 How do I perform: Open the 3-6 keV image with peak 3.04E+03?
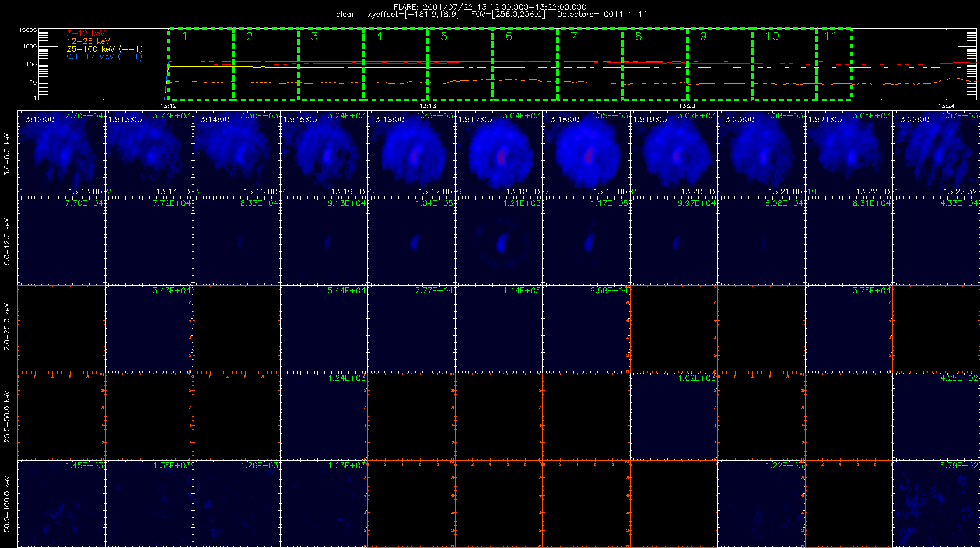click(x=499, y=154)
